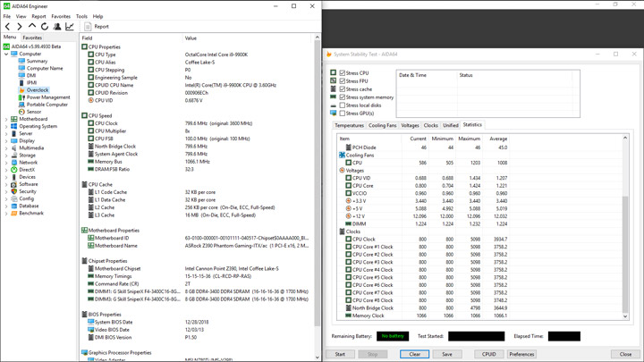
Task: Click the Start button
Action: click(340, 354)
